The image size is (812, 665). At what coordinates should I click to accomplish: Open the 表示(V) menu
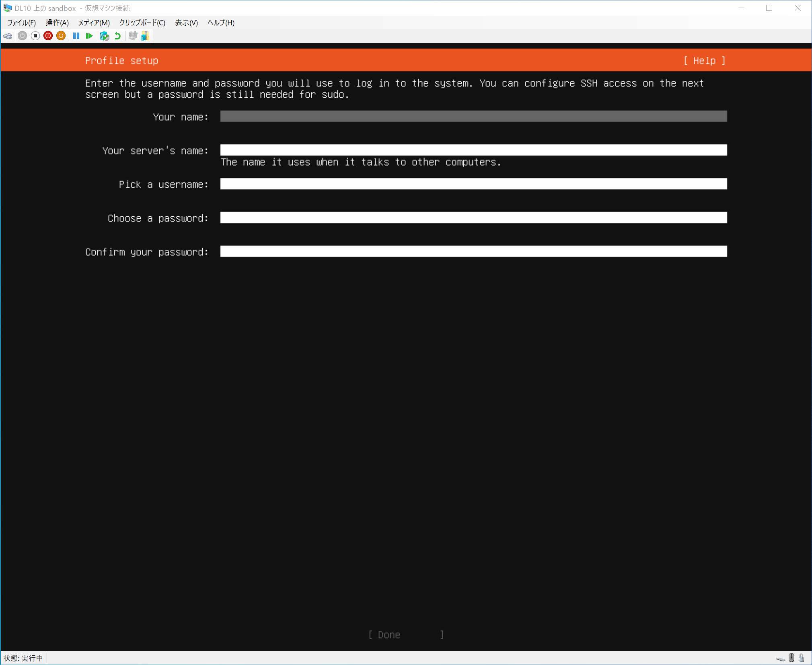tap(186, 23)
